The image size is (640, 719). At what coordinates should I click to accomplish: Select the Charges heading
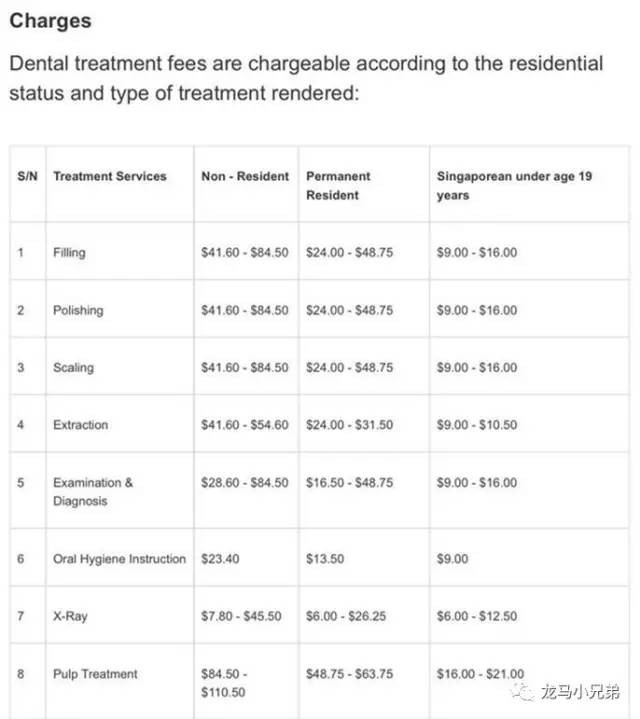(50, 21)
